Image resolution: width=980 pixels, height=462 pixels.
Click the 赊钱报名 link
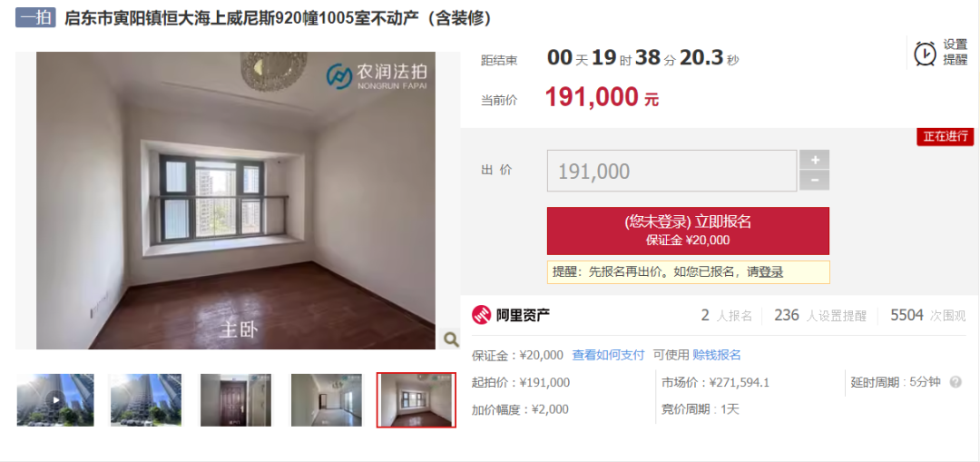tap(717, 355)
